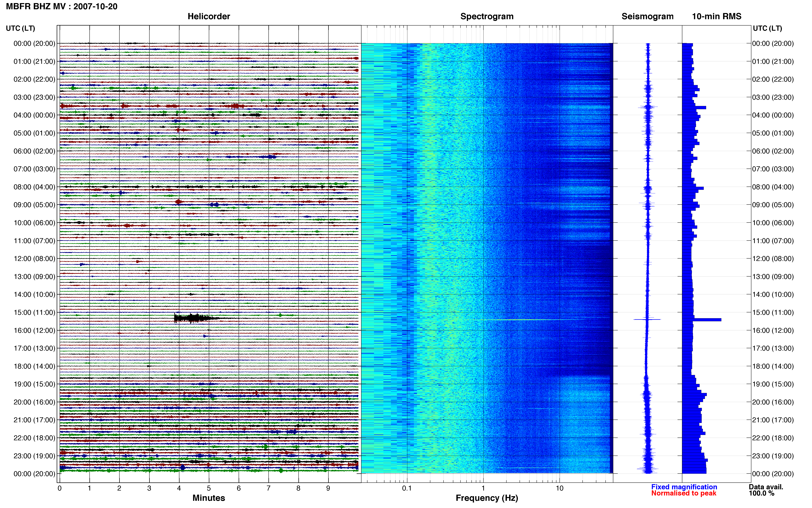Screen dimensions: 812x508
Task: Click the 05:00 (01:00) label beside the RMS panel
Action: coord(773,133)
